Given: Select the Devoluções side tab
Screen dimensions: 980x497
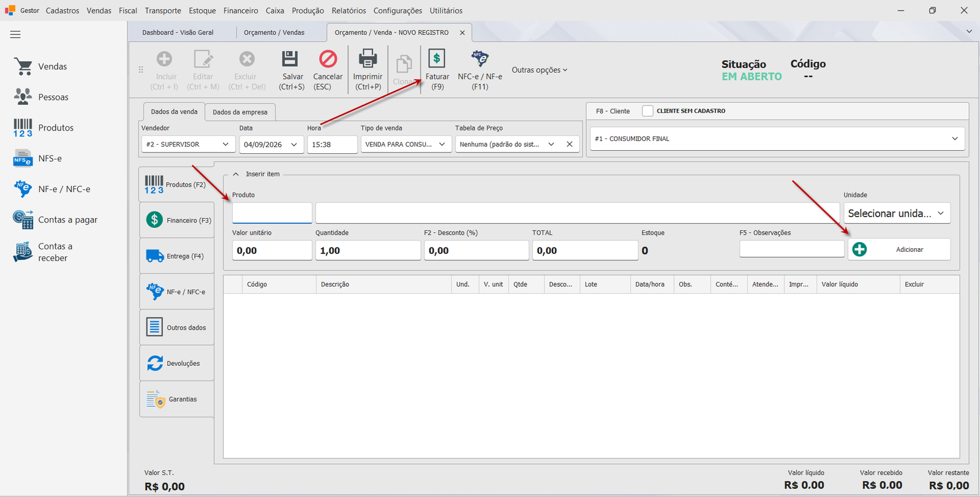Looking at the screenshot, I should pyautogui.click(x=177, y=363).
